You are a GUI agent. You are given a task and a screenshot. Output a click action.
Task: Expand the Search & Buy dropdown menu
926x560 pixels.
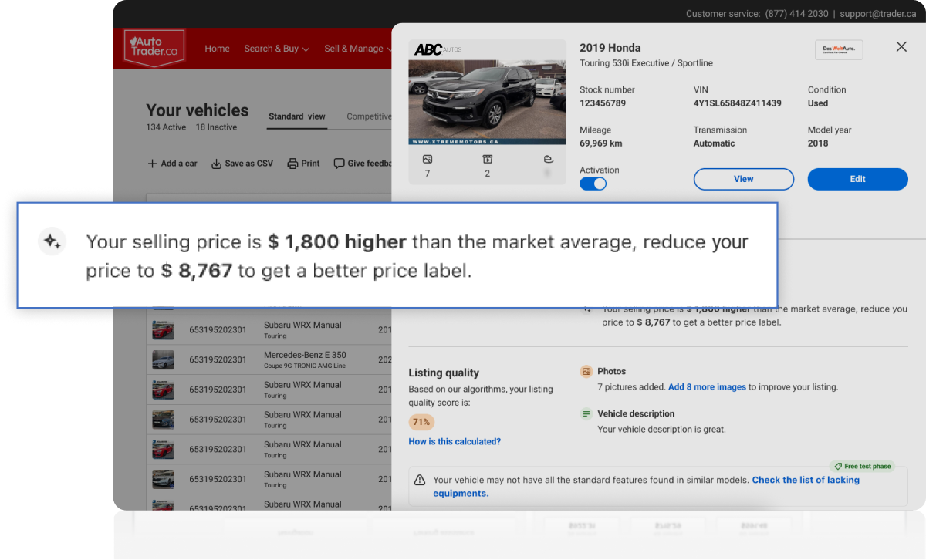(276, 49)
